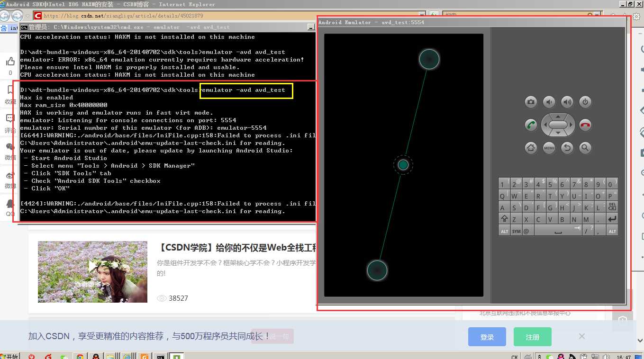Click the bookmark 收藏 sidebar icon
This screenshot has width=644, height=359.
[10, 90]
